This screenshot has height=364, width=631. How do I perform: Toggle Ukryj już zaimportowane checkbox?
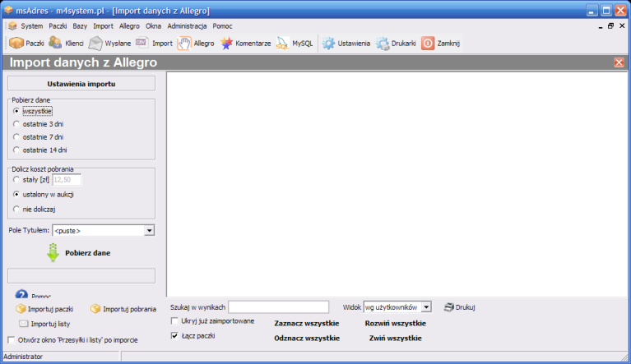174,321
